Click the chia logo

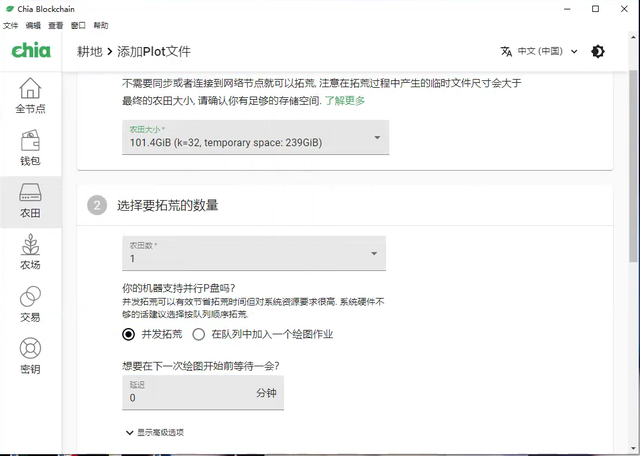pyautogui.click(x=31, y=51)
